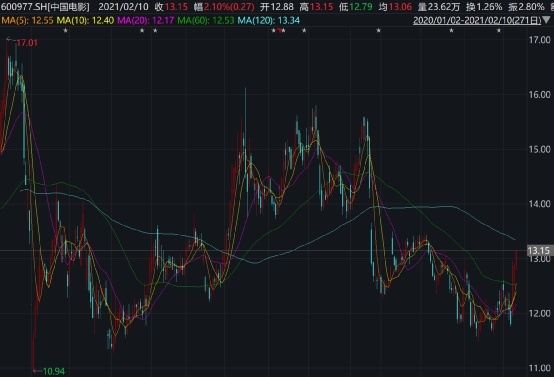Screen dimensions: 554x377
Task: Click the 15.00 label on price axis
Action: 539,149
